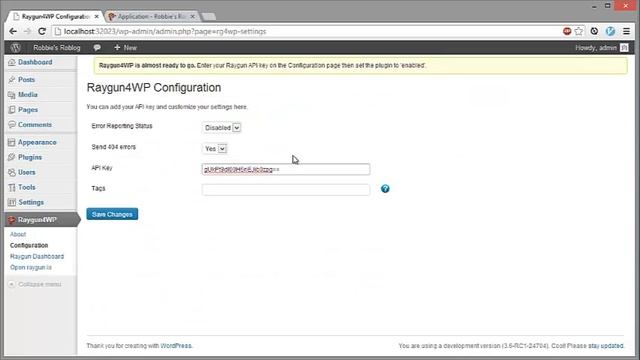The width and height of the screenshot is (640, 360).
Task: Click the Open raygun.io submenu link
Action: [31, 267]
